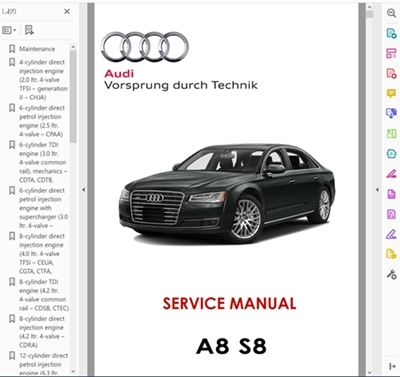This screenshot has width=400, height=377.
Task: Click the SERVICE MANUAL heading on the page
Action: [x=229, y=304]
